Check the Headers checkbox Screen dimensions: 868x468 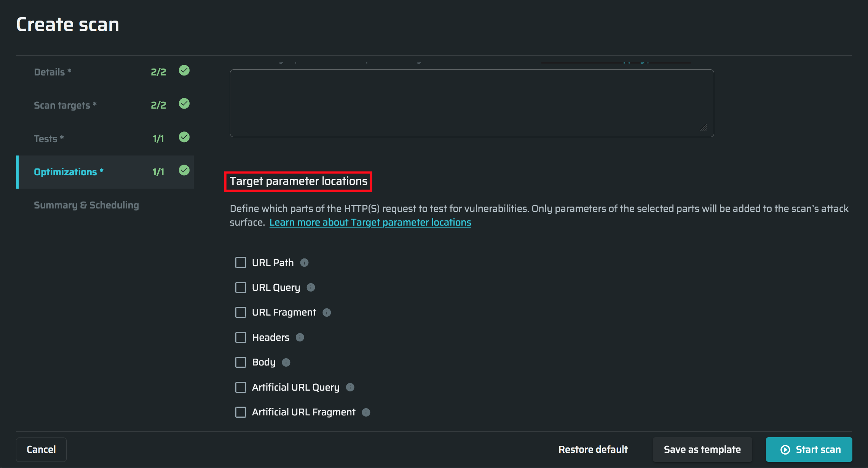point(241,337)
